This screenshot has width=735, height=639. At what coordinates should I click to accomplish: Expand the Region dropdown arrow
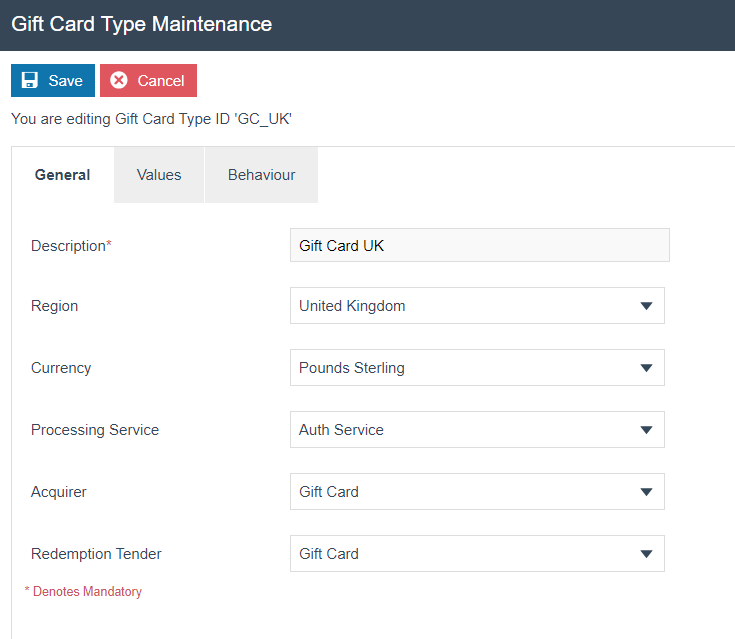coord(646,306)
